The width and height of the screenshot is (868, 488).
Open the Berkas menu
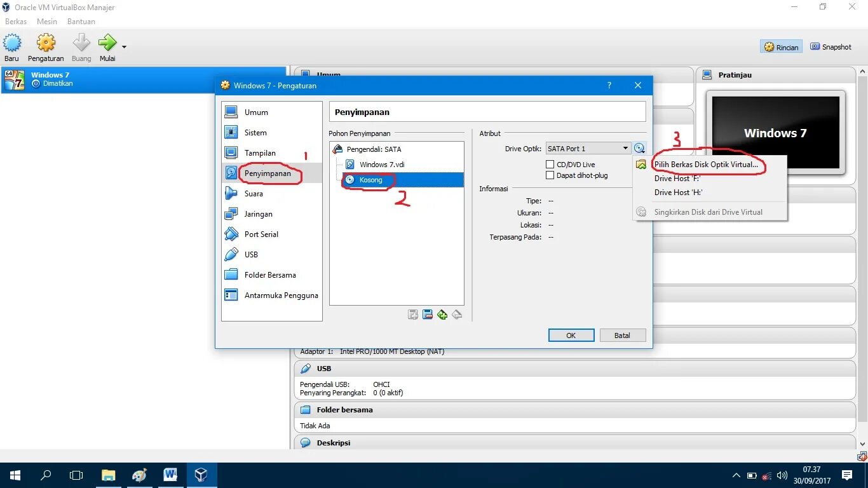coord(16,22)
